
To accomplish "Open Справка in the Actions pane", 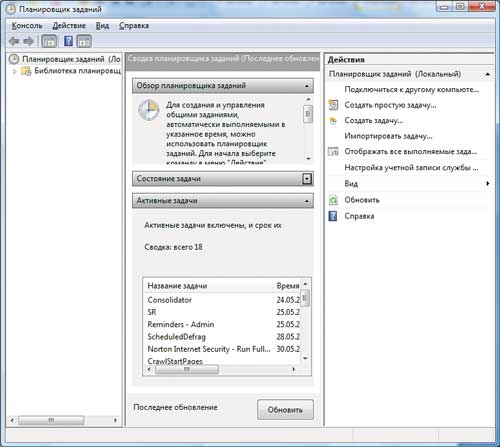I will point(359,216).
